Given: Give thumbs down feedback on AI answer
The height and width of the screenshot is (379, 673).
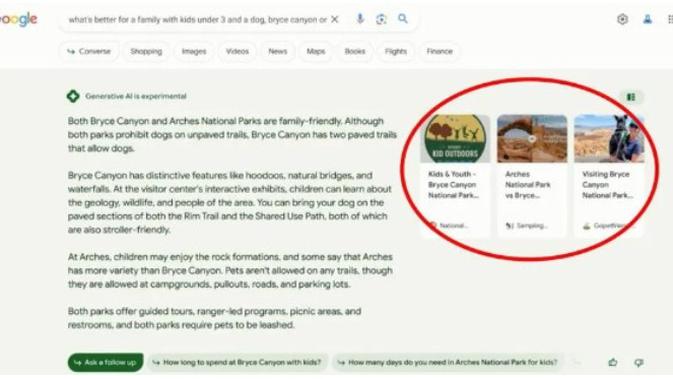Looking at the screenshot, I should click(639, 363).
